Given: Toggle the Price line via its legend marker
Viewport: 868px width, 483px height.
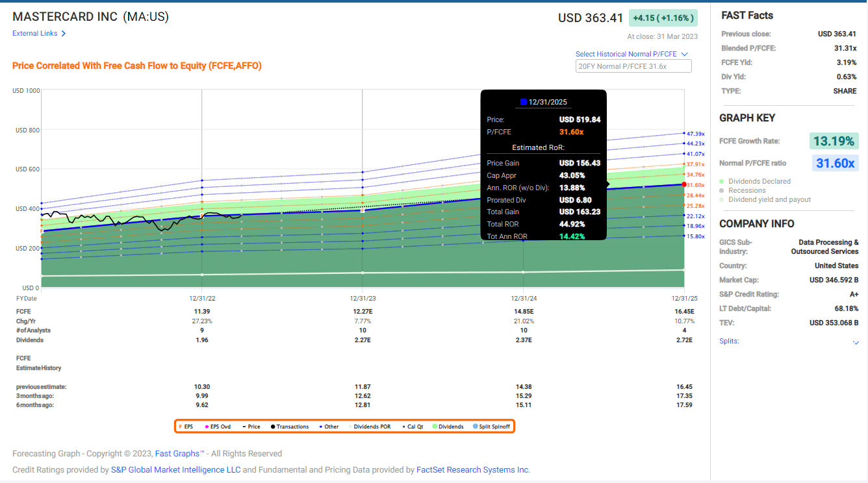Looking at the screenshot, I should [244, 427].
